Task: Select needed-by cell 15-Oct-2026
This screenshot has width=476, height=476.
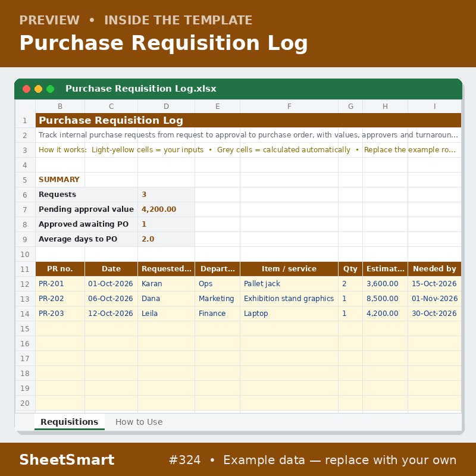Action: click(x=434, y=284)
